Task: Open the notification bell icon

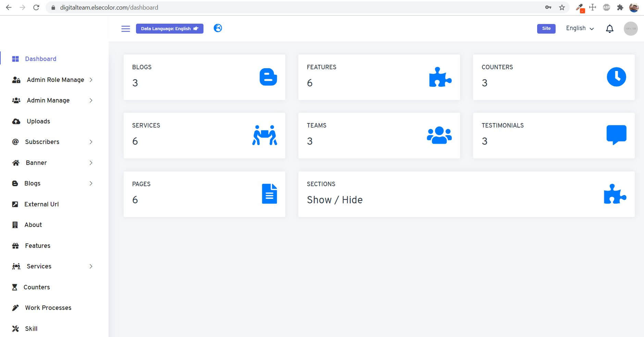Action: tap(609, 28)
